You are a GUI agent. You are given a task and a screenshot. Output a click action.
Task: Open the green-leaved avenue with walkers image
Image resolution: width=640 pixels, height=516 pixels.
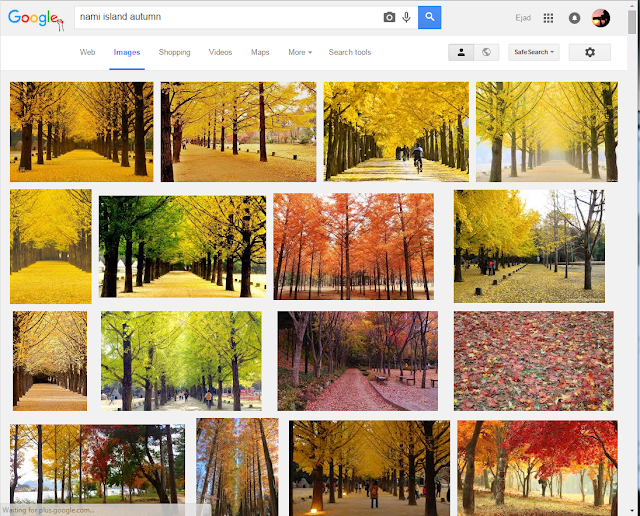[x=181, y=361]
